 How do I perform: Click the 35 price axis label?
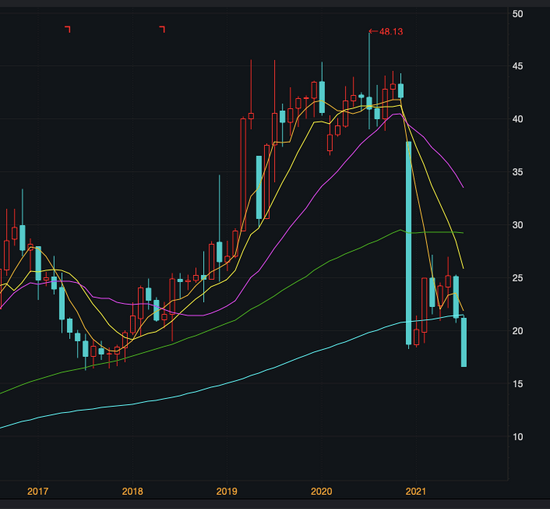tap(518, 172)
